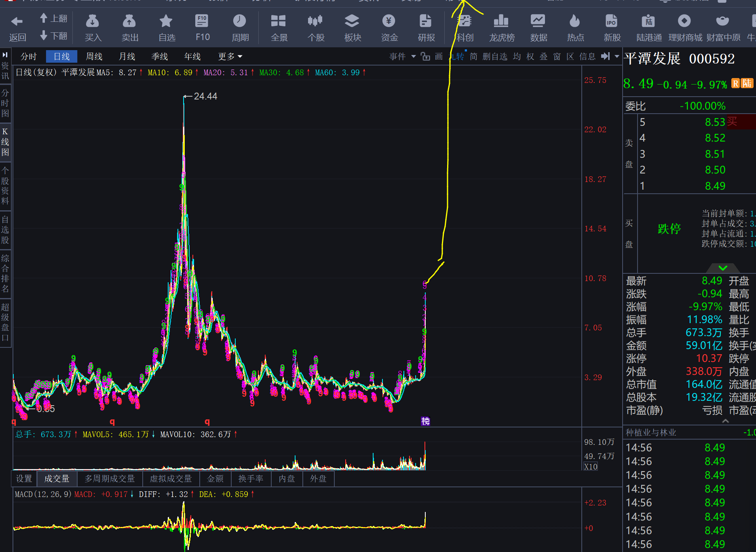756x552 pixels.
Task: Click the 设置 settings button below volume chart
Action: point(24,479)
